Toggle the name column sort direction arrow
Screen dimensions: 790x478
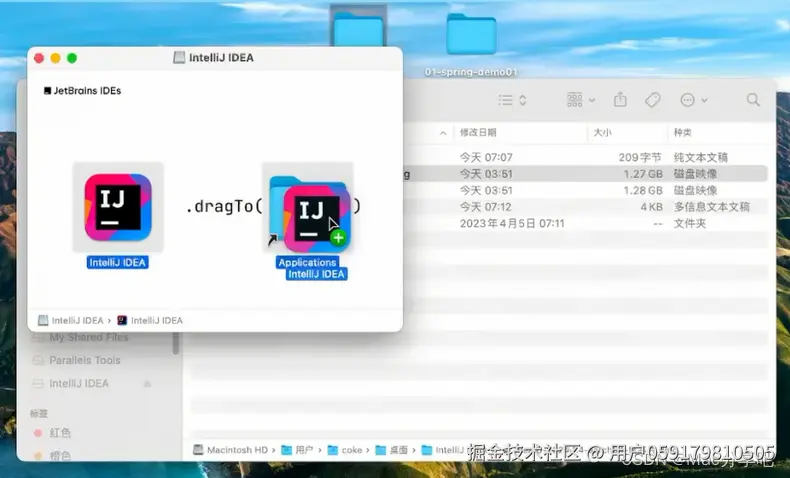443,133
